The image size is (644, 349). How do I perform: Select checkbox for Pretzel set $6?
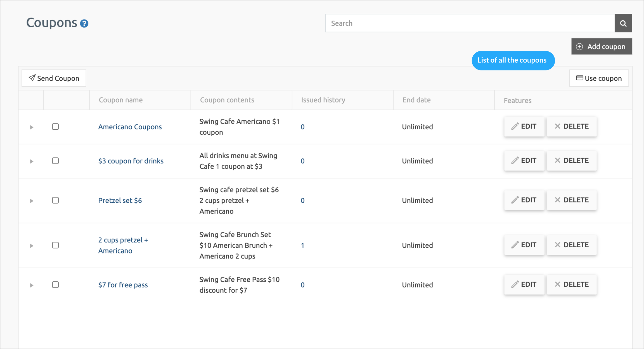pos(55,200)
